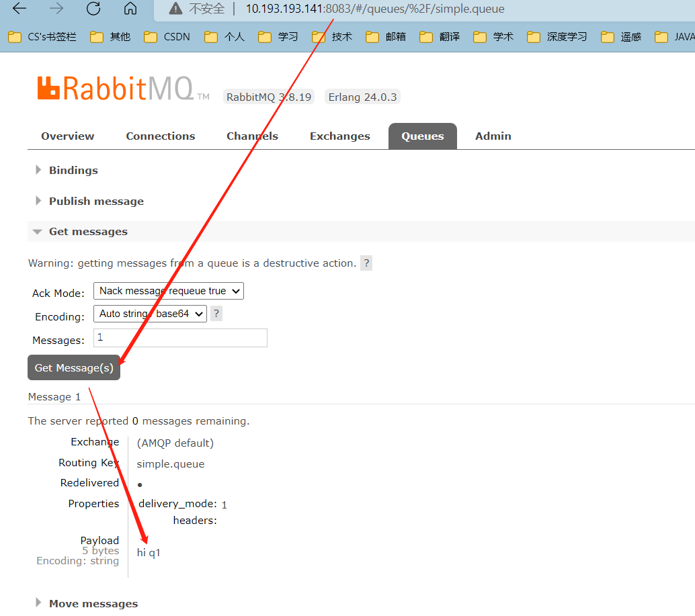The height and width of the screenshot is (616, 695).
Task: Expand the Move messages section
Action: tap(87, 604)
